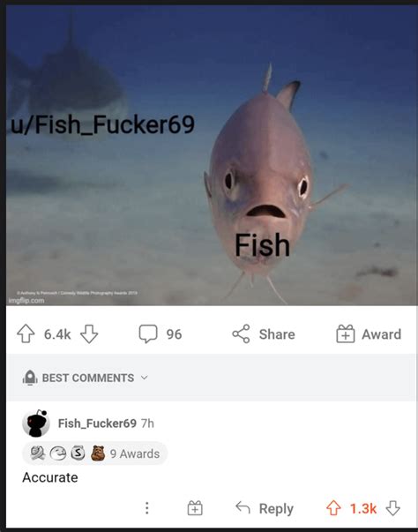Click the Share label under the post
Viewport: 418px width, 532px height.
coord(277,334)
